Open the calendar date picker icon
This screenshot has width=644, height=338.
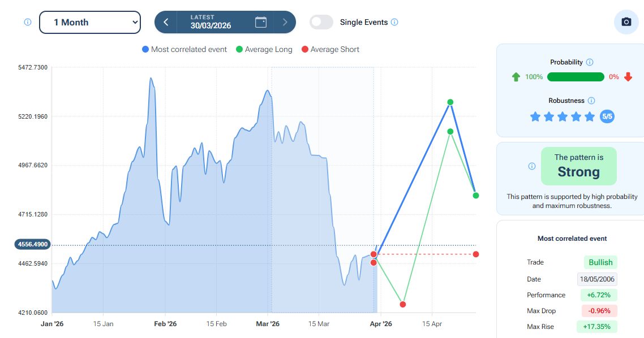click(261, 22)
